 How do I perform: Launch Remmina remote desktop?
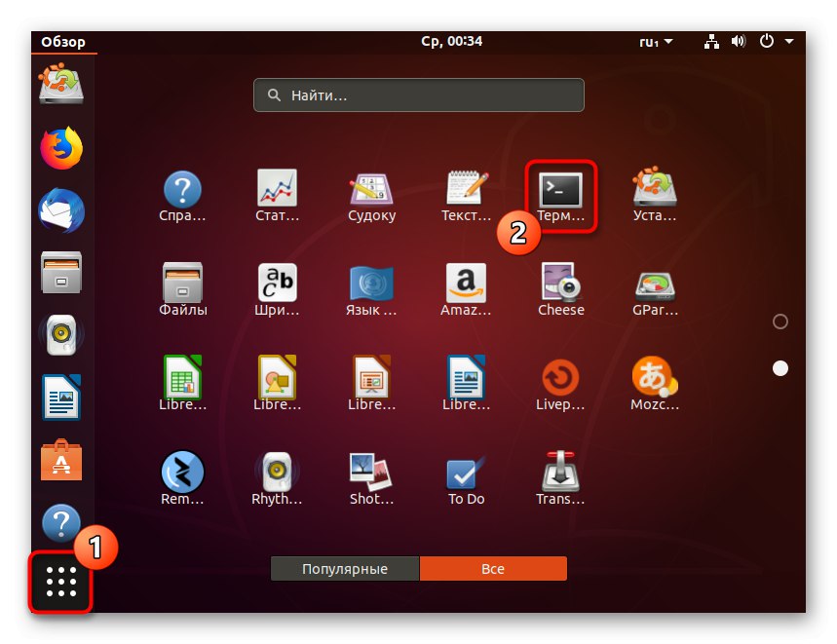[x=182, y=471]
